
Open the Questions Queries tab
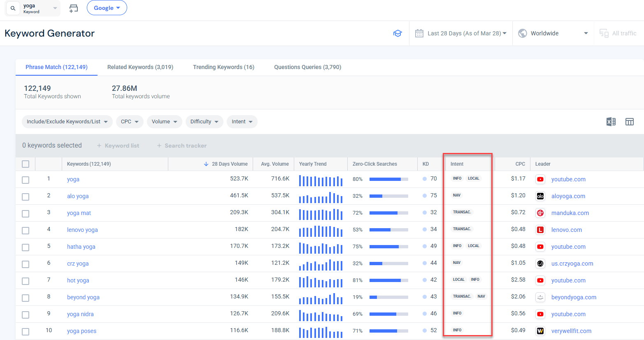(x=307, y=67)
